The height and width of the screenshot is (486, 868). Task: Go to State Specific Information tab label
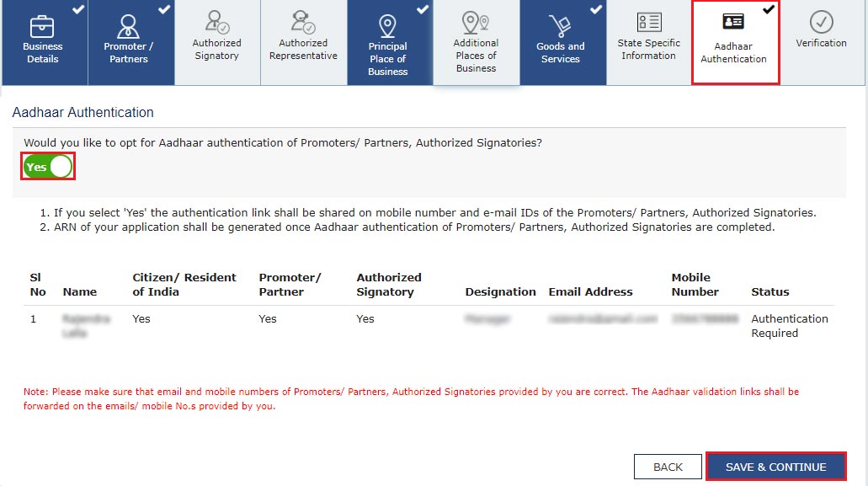tap(648, 50)
